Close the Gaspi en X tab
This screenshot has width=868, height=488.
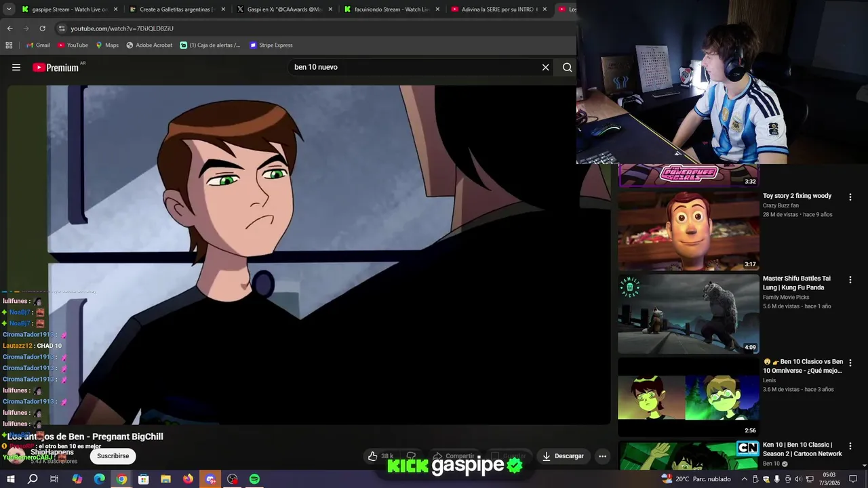coord(330,9)
